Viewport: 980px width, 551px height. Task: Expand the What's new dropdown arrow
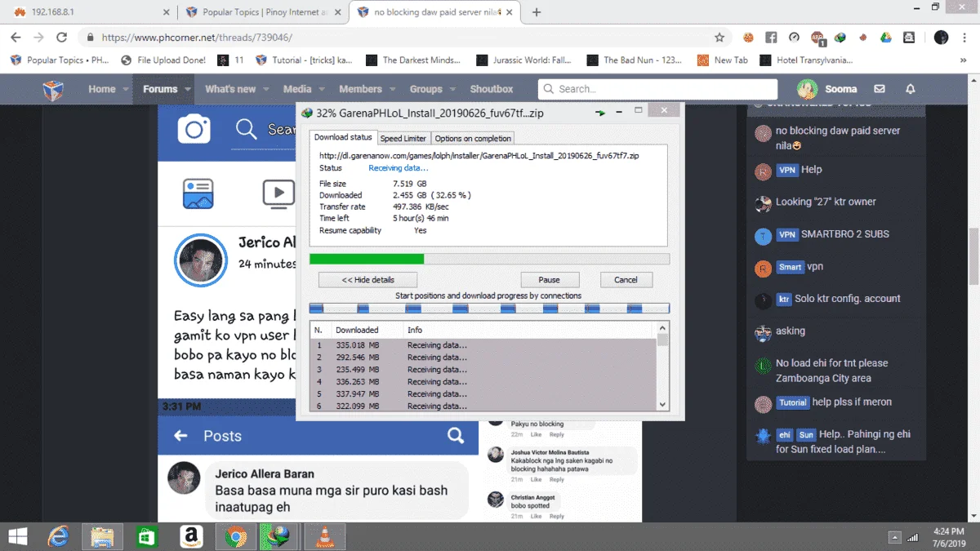266,90
